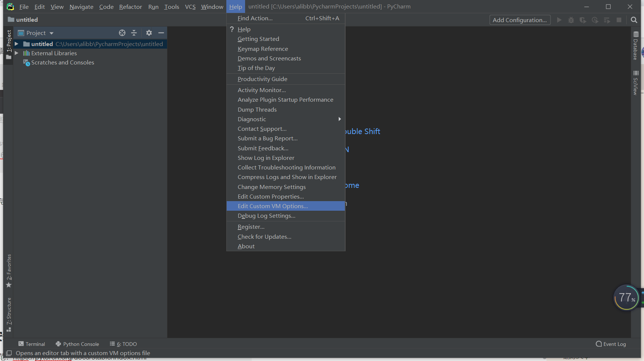Viewport: 644px width, 361px height.
Task: Open the Profiler run icon
Action: [595, 20]
